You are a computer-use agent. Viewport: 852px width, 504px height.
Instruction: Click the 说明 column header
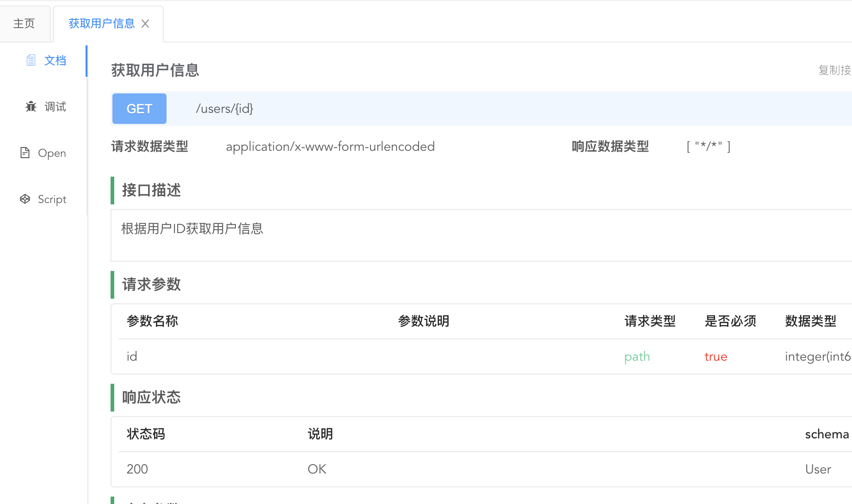[320, 434]
